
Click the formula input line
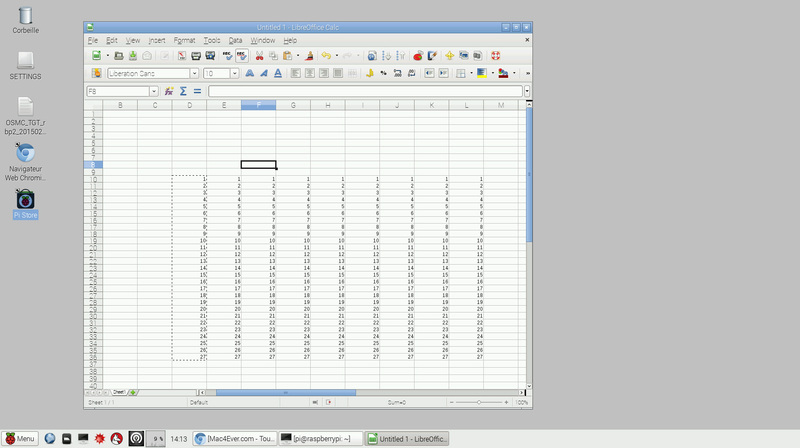click(365, 91)
